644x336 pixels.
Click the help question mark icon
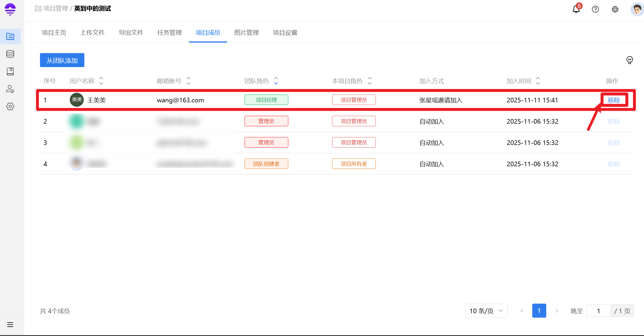click(595, 9)
